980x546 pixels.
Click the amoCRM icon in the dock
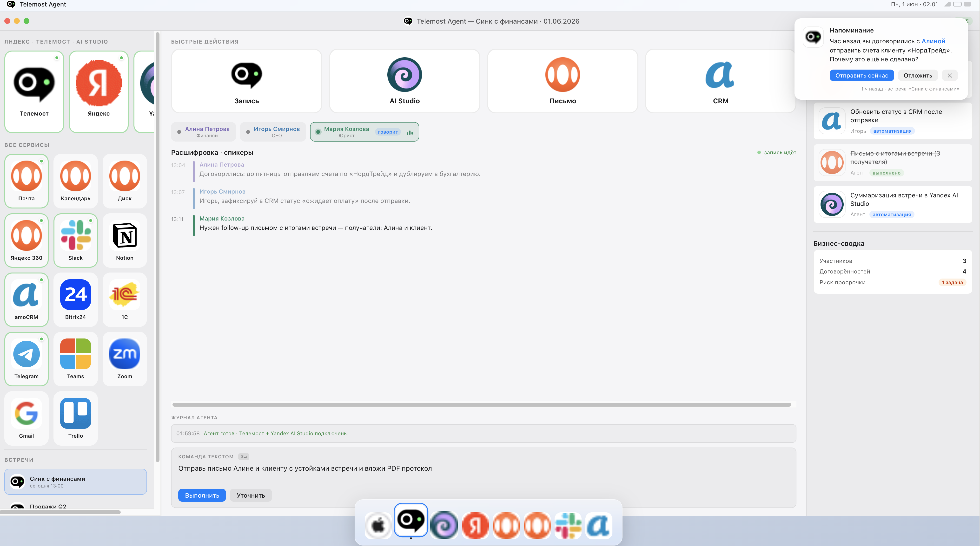(x=599, y=526)
